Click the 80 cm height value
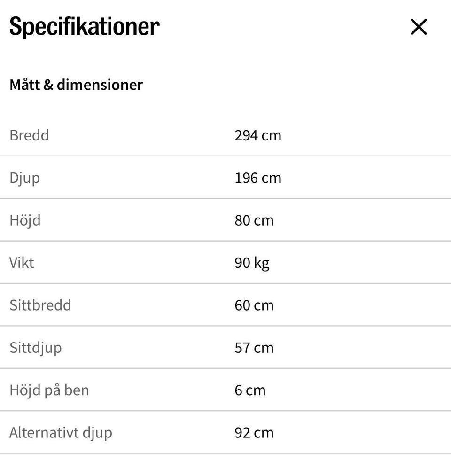Image resolution: width=451 pixels, height=476 pixels. 254,220
